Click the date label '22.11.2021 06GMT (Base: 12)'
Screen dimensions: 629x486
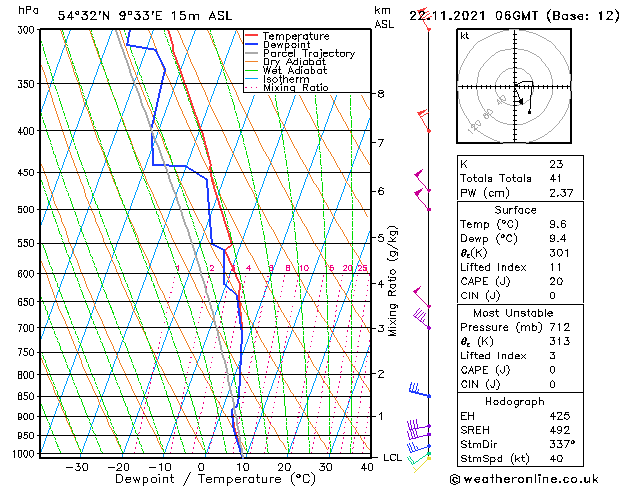514,16
